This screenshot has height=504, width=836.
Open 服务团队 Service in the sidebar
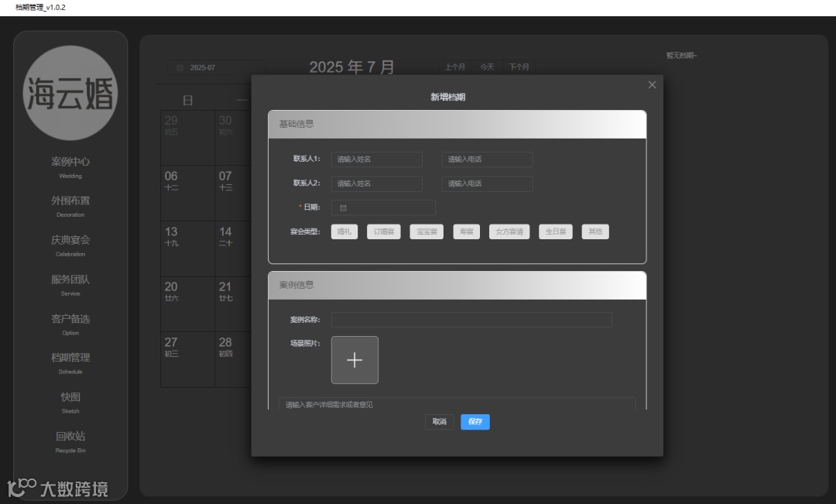[70, 285]
